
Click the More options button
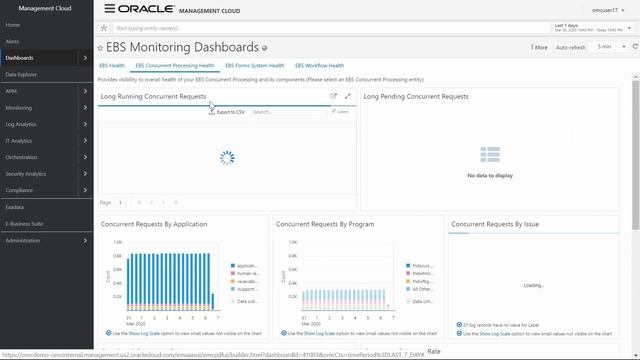click(x=539, y=47)
